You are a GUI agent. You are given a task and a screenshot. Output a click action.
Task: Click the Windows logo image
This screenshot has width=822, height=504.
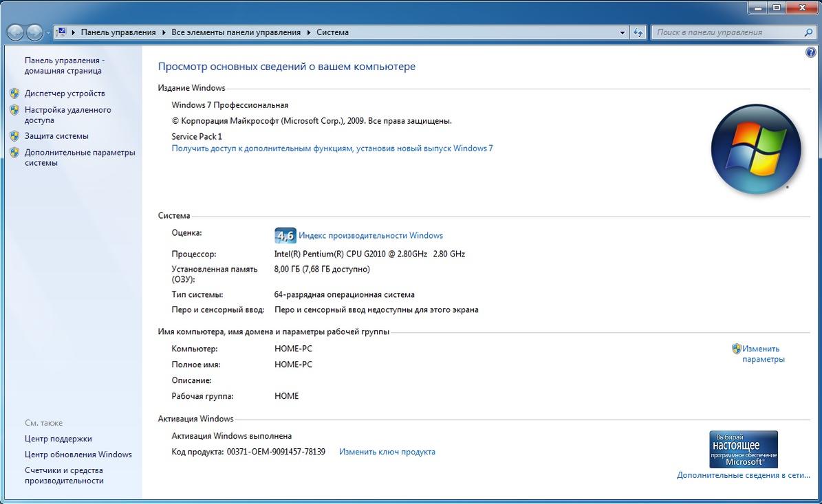[x=756, y=149]
